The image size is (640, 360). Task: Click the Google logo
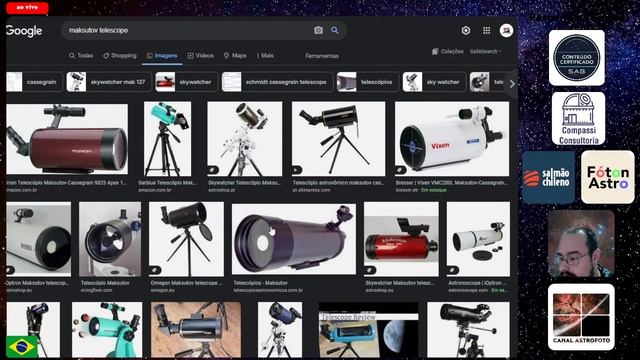pyautogui.click(x=24, y=31)
